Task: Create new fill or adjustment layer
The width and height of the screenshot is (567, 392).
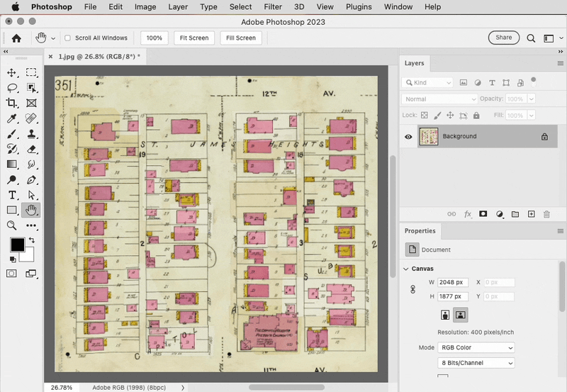Action: (x=500, y=214)
